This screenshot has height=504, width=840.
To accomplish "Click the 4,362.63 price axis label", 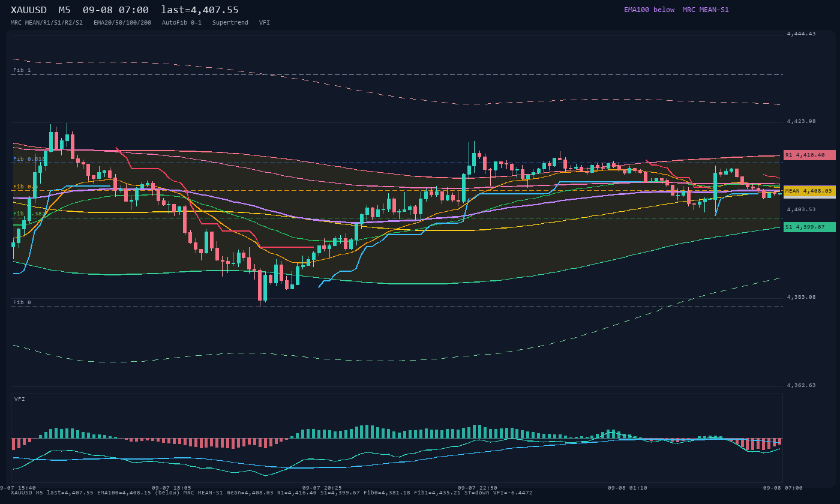I will tap(802, 385).
